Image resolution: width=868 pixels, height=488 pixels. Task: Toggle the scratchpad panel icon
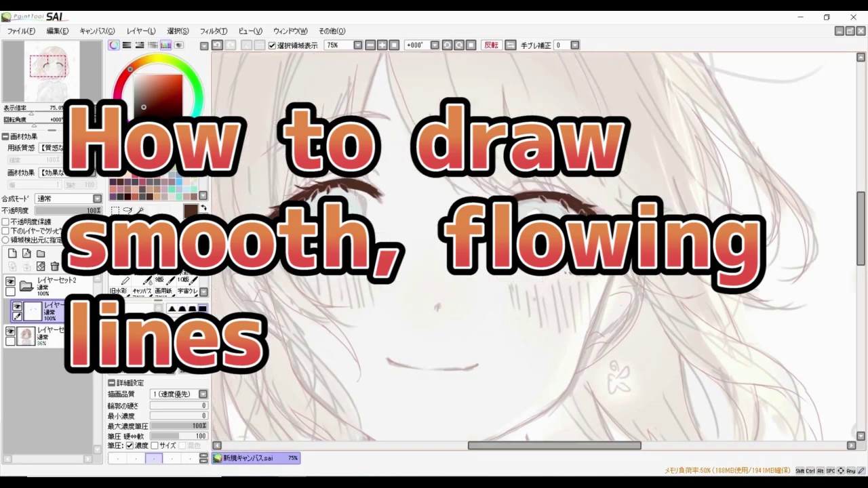coord(179,45)
